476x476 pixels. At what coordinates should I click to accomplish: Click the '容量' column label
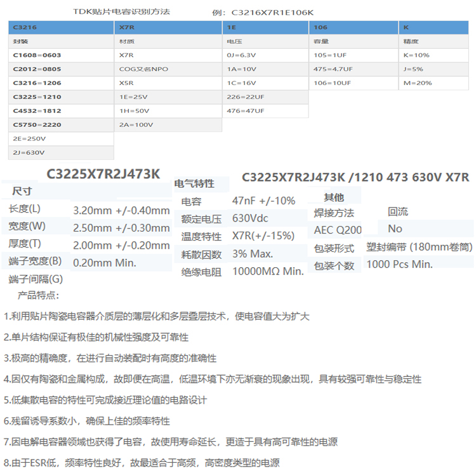tap(321, 41)
